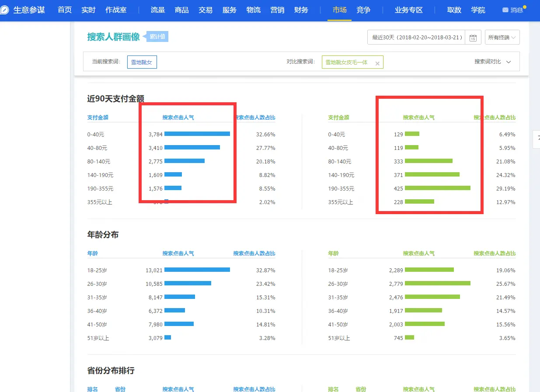The image size is (540, 392).
Task: Click the blue bar for 0-40元
Action: point(197,134)
